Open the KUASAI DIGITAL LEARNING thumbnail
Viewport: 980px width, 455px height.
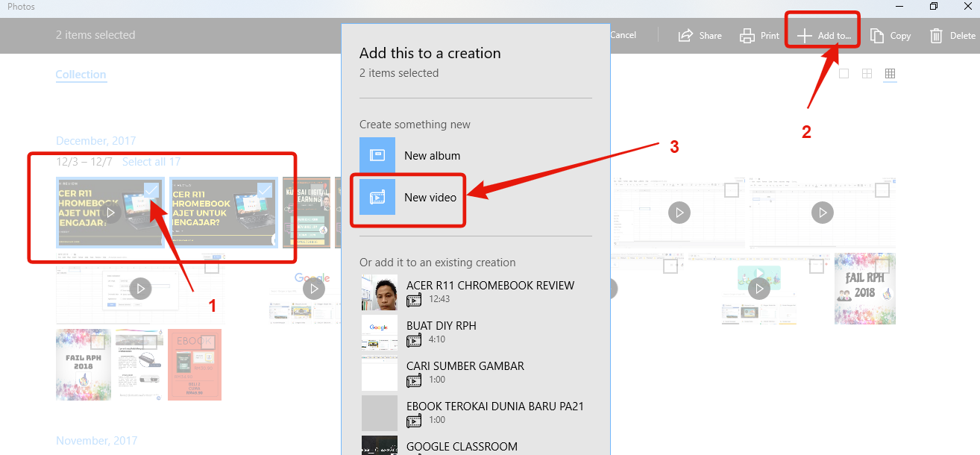tap(306, 213)
